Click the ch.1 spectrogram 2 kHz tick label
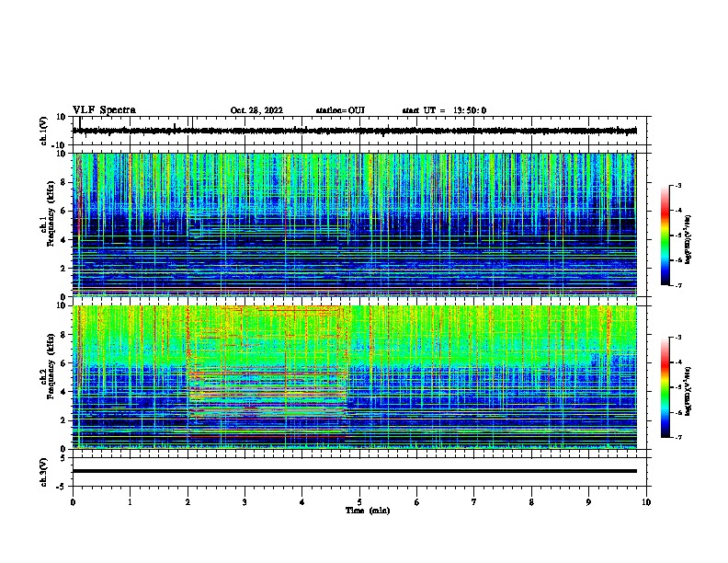Viewport: 728px width, 563px height. click(x=63, y=268)
